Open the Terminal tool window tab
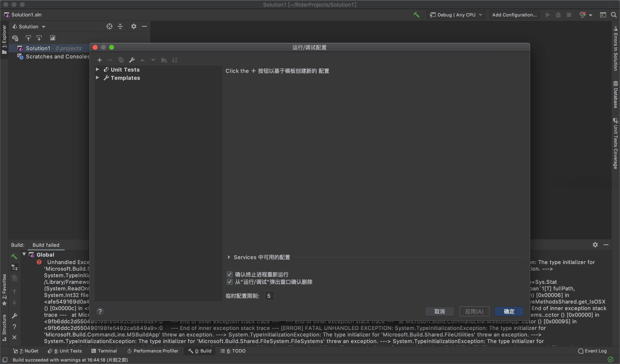 click(x=104, y=351)
